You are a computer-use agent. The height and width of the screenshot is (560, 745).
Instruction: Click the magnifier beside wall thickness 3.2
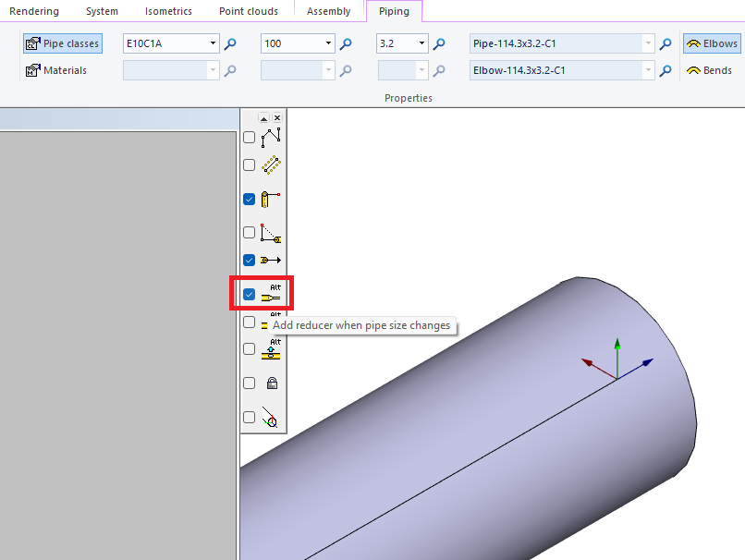[x=439, y=43]
